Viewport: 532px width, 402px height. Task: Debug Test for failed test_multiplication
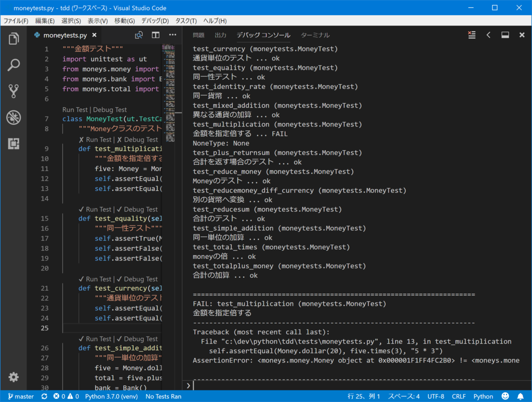click(x=137, y=139)
